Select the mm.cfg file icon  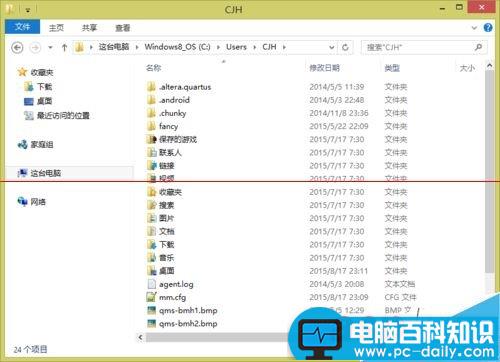coord(151,297)
